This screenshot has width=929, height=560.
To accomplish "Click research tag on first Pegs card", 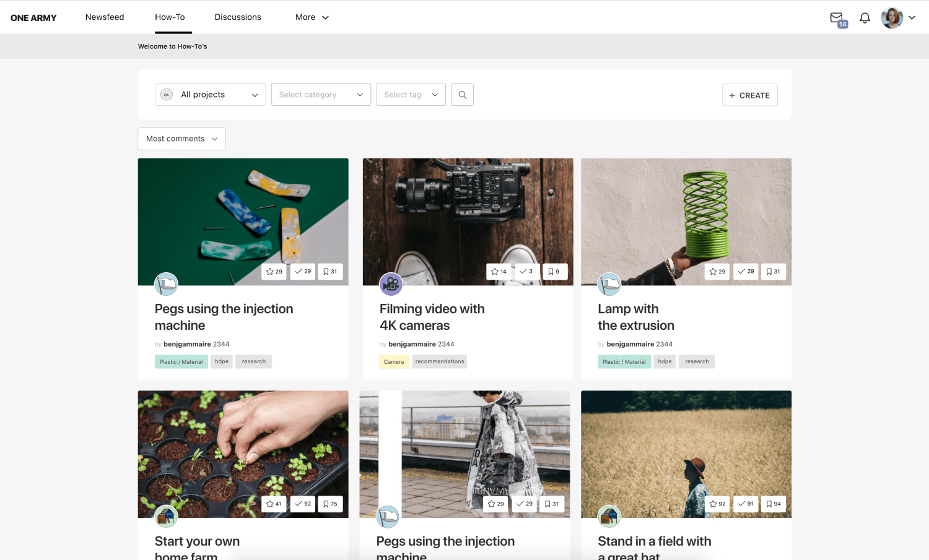I will point(254,361).
